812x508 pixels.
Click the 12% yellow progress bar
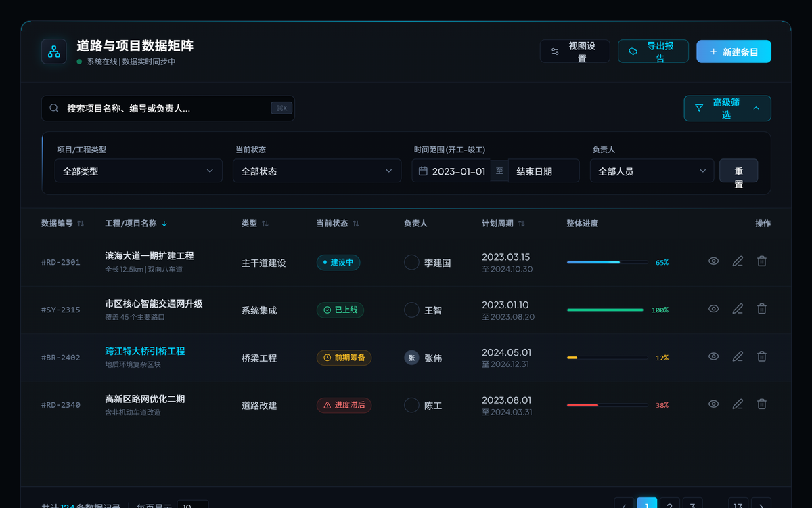click(x=607, y=358)
